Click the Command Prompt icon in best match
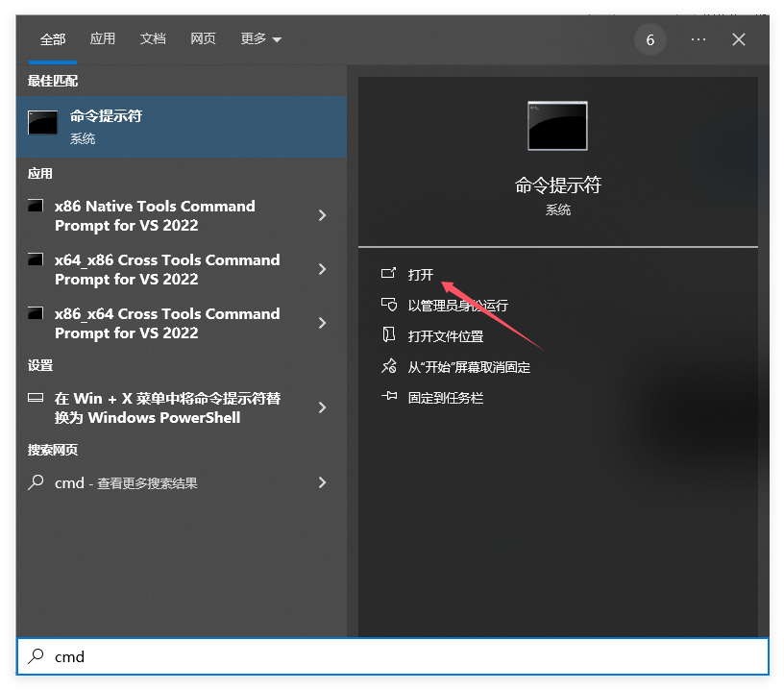Image resolution: width=784 pixels, height=690 pixels. [x=43, y=123]
